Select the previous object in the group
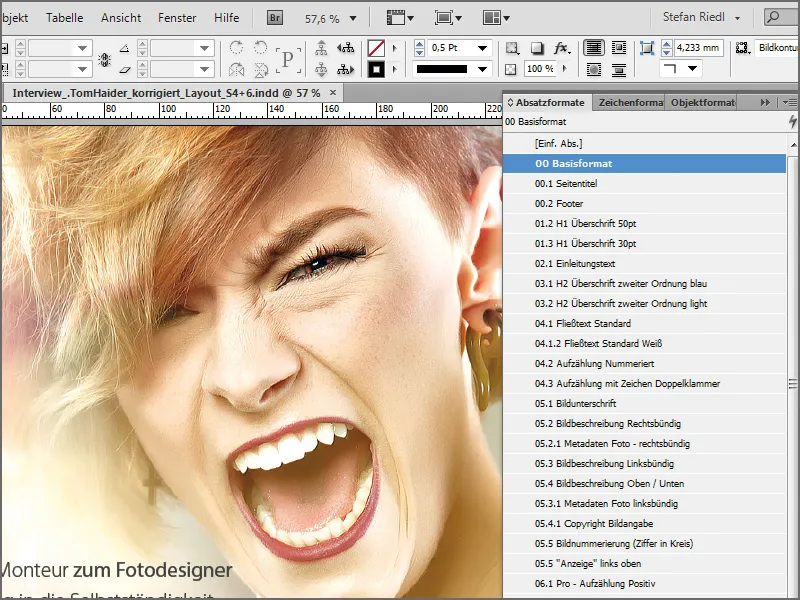800x600 pixels. pos(345,48)
